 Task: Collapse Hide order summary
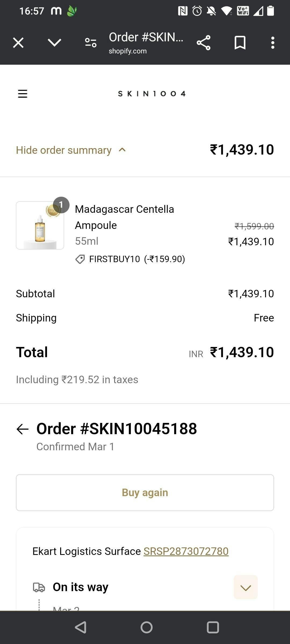71,150
